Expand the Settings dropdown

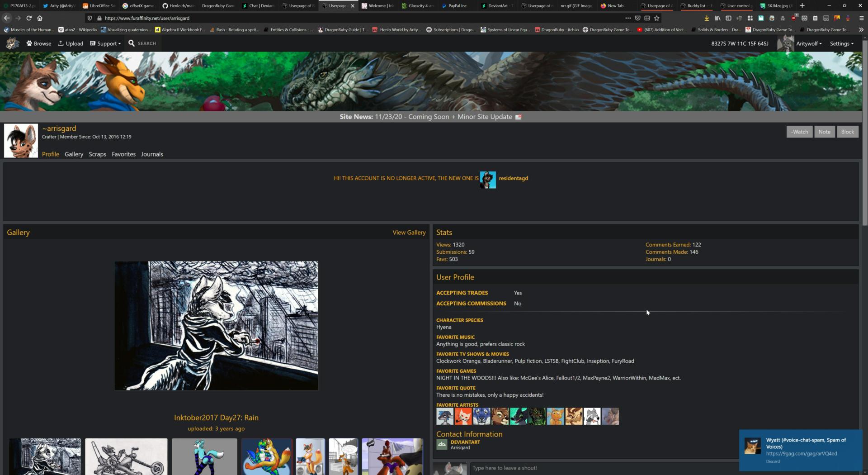click(842, 43)
